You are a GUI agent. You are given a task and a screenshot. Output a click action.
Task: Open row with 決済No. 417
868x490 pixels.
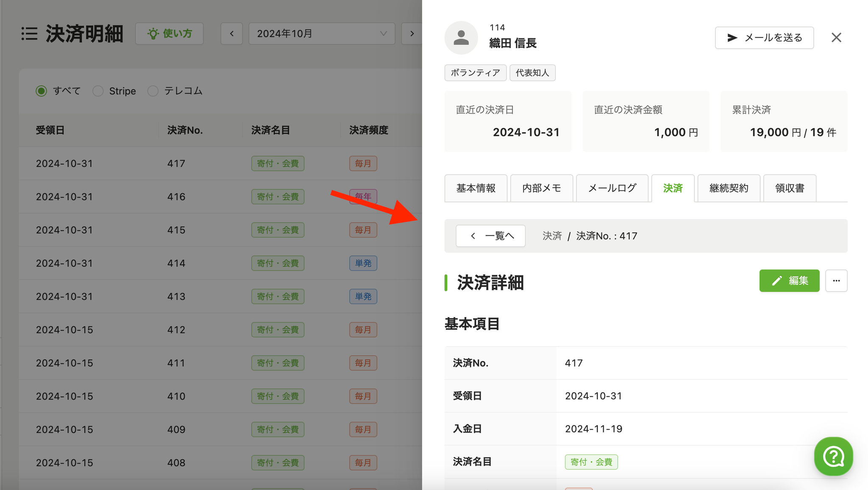(220, 164)
